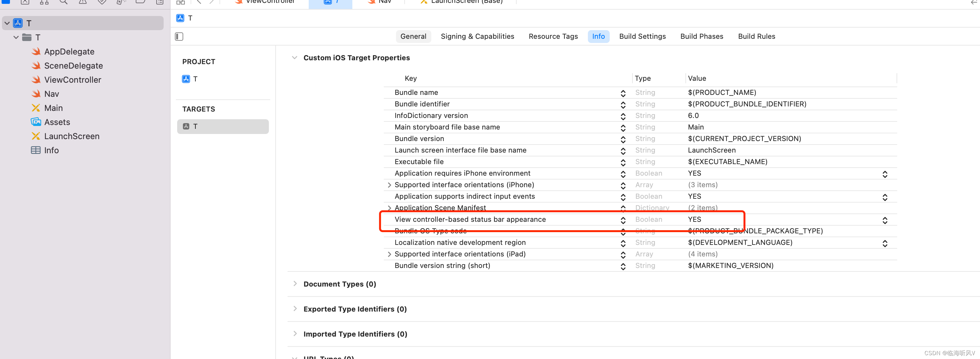
Task: Expand Exported Type Identifiers section
Action: click(x=295, y=309)
